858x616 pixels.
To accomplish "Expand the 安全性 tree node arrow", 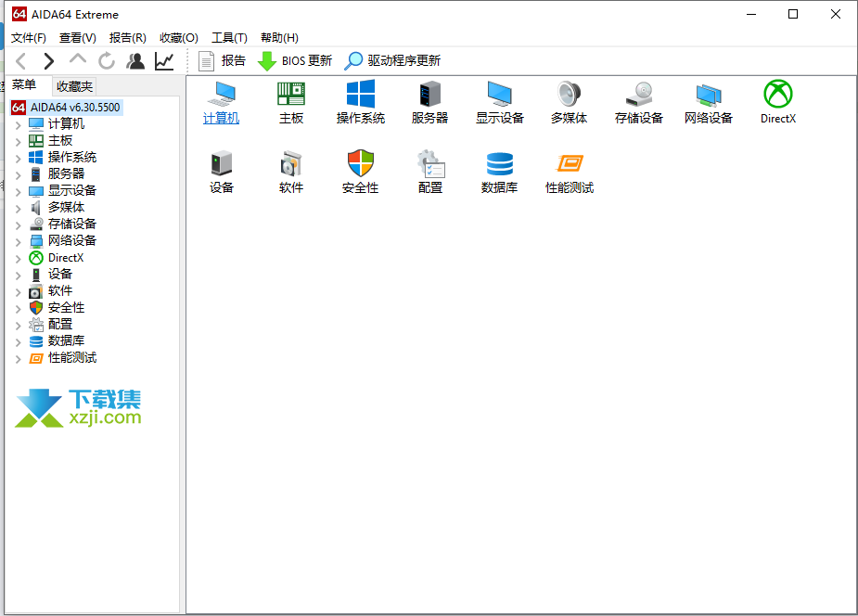I will click(18, 309).
